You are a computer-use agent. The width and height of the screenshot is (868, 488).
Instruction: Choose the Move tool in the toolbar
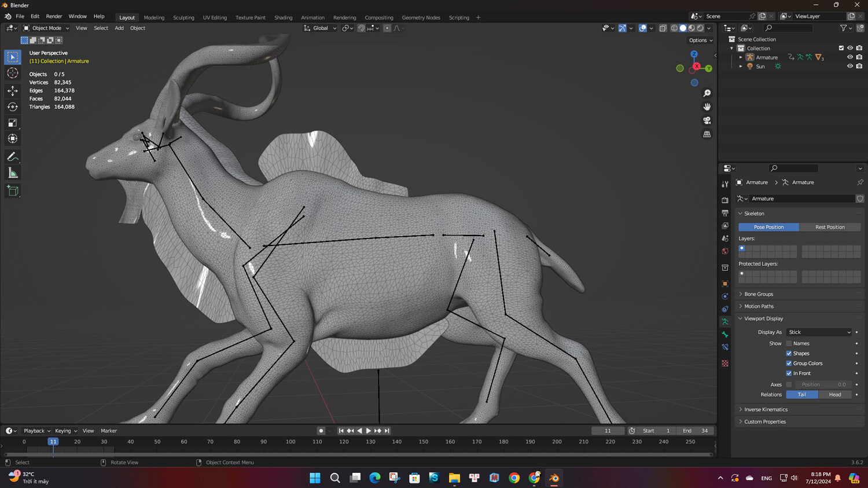(13, 90)
